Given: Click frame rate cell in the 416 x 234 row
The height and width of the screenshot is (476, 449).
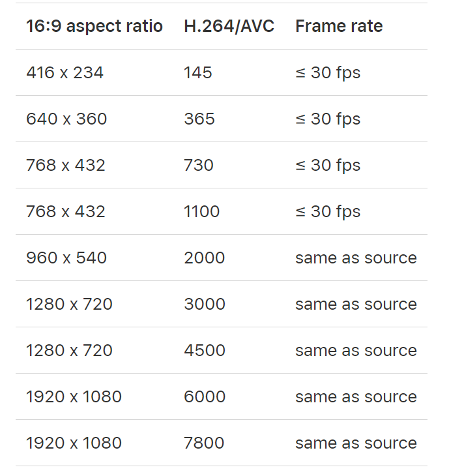Looking at the screenshot, I should [328, 74].
